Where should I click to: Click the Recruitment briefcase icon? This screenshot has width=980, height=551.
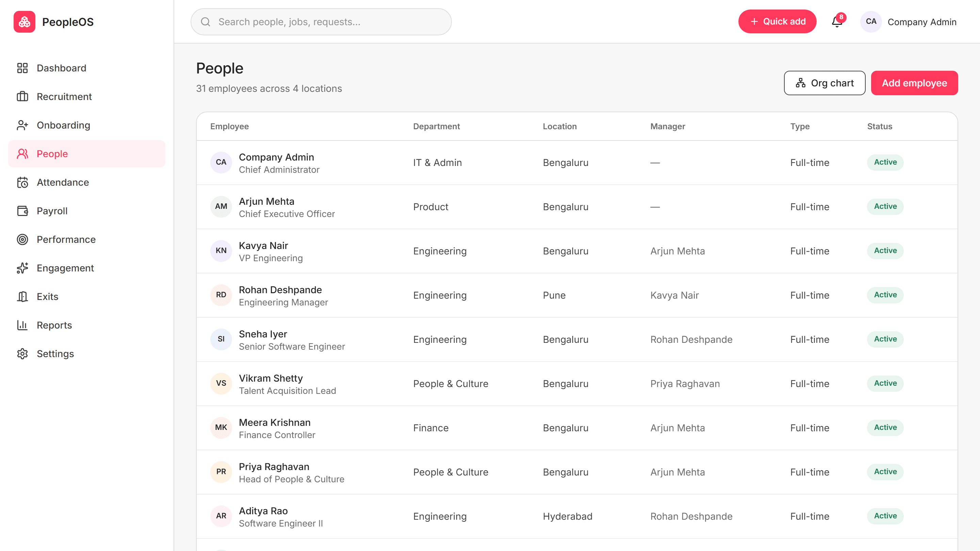tap(22, 97)
